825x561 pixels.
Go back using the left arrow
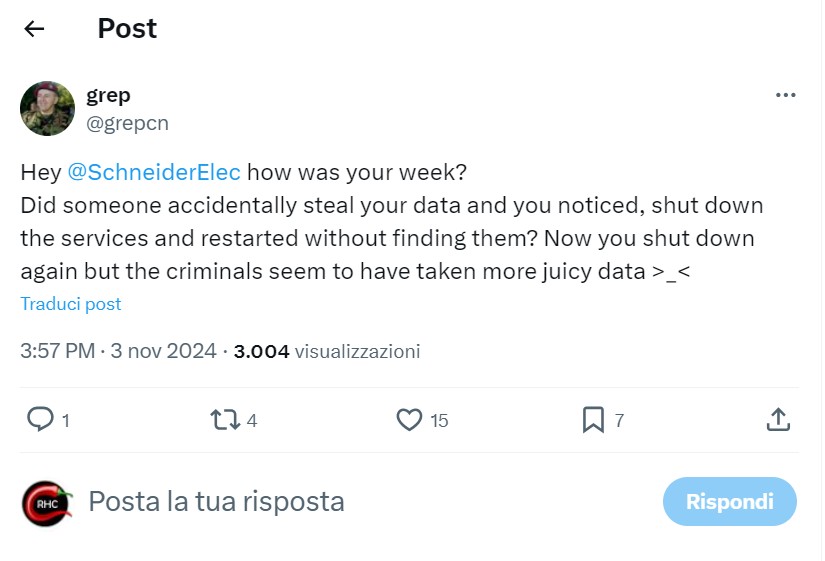click(x=35, y=29)
